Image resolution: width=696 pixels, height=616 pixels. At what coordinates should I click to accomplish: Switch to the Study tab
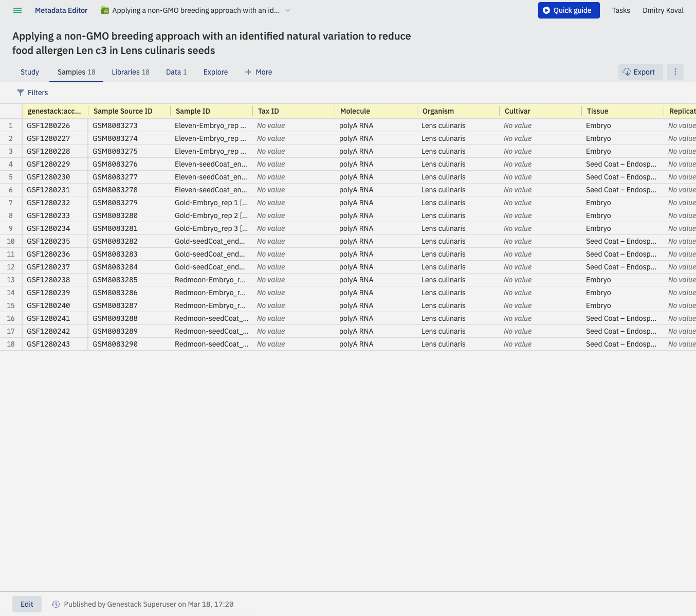click(x=30, y=72)
